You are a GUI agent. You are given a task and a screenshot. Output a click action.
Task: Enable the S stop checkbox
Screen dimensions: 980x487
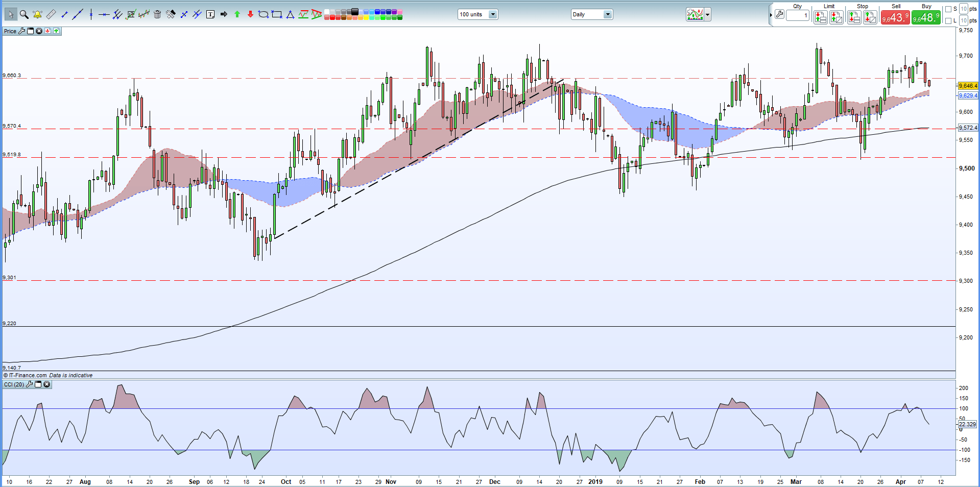[948, 9]
